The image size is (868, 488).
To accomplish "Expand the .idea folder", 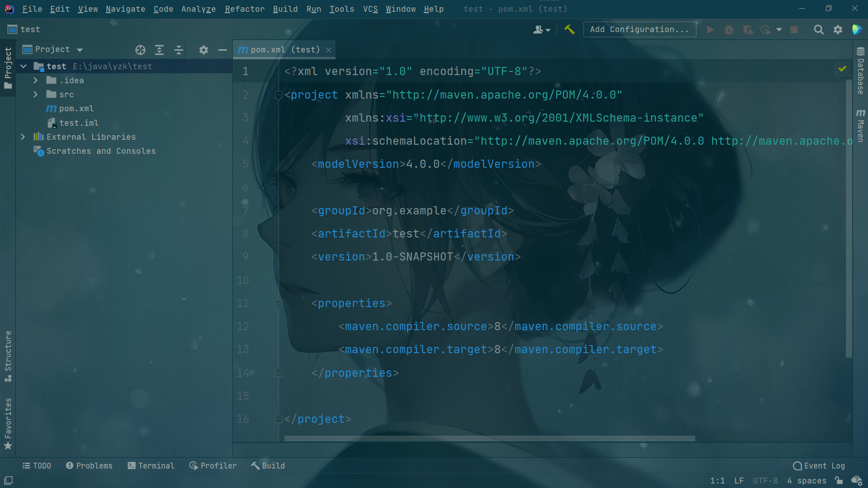I will (x=36, y=81).
